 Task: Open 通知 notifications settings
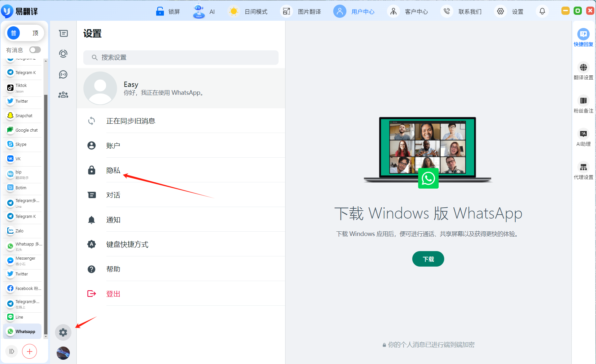coord(181,220)
